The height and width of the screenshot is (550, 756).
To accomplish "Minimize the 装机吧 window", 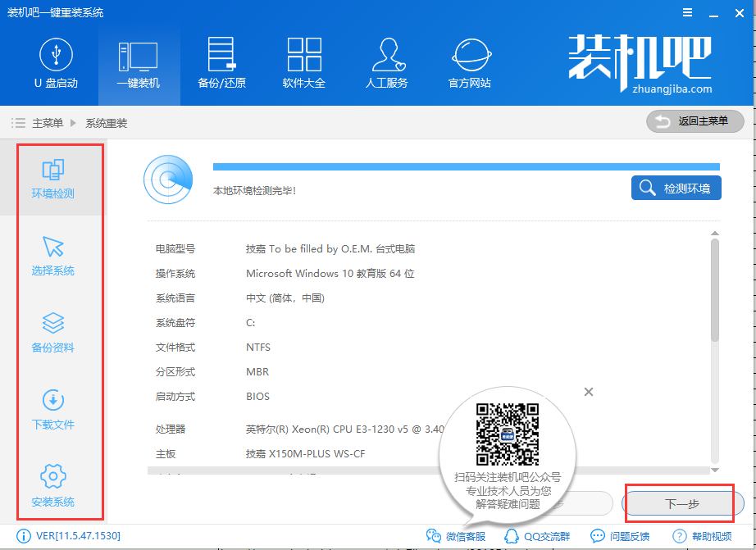I will click(713, 14).
